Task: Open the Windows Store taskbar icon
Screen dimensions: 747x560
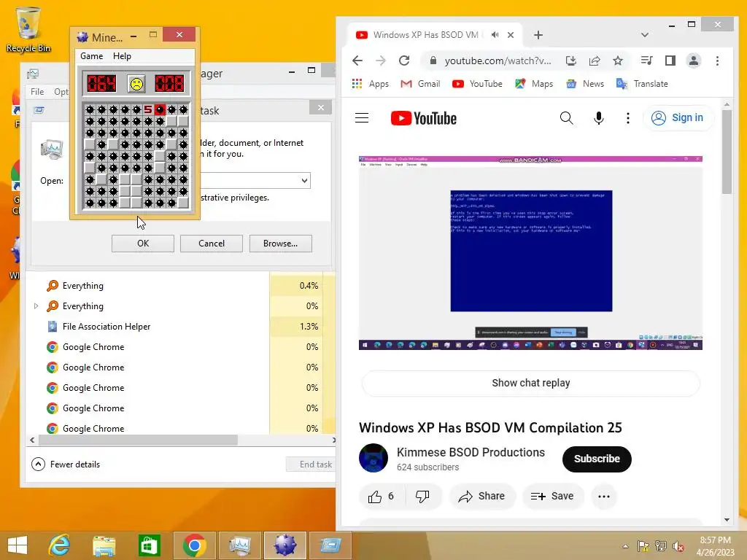Action: (x=149, y=545)
